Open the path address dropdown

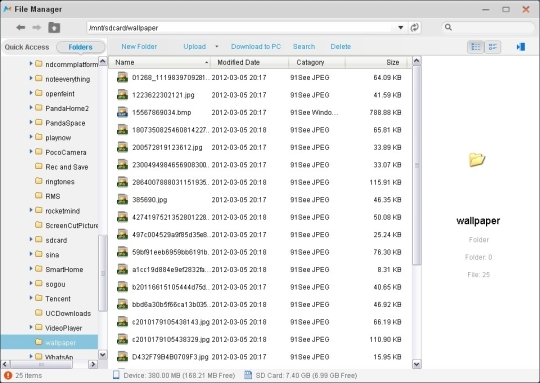(x=401, y=28)
